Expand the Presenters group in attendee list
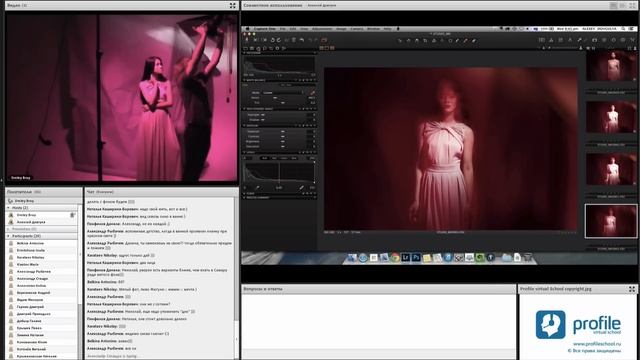Viewport: 640px width, 360px height. 8,229
